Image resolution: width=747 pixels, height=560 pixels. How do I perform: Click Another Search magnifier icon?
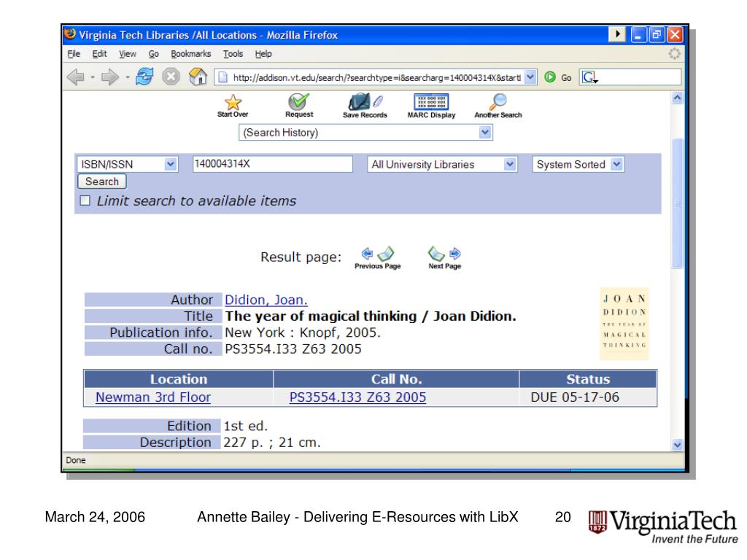click(x=498, y=104)
